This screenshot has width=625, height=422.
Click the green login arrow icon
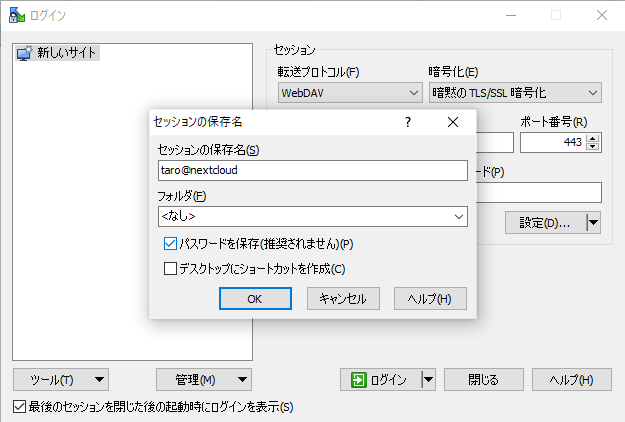357,379
